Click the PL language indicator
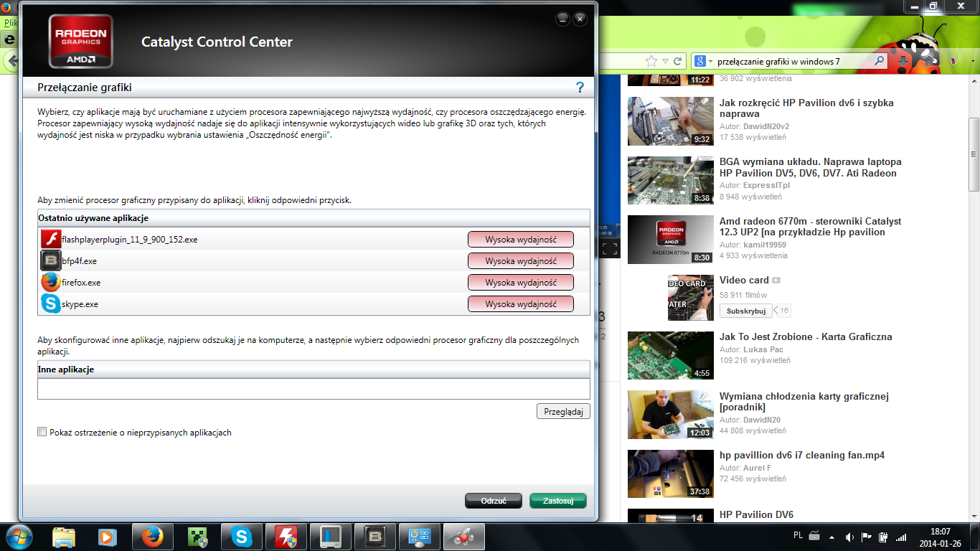 tap(798, 535)
